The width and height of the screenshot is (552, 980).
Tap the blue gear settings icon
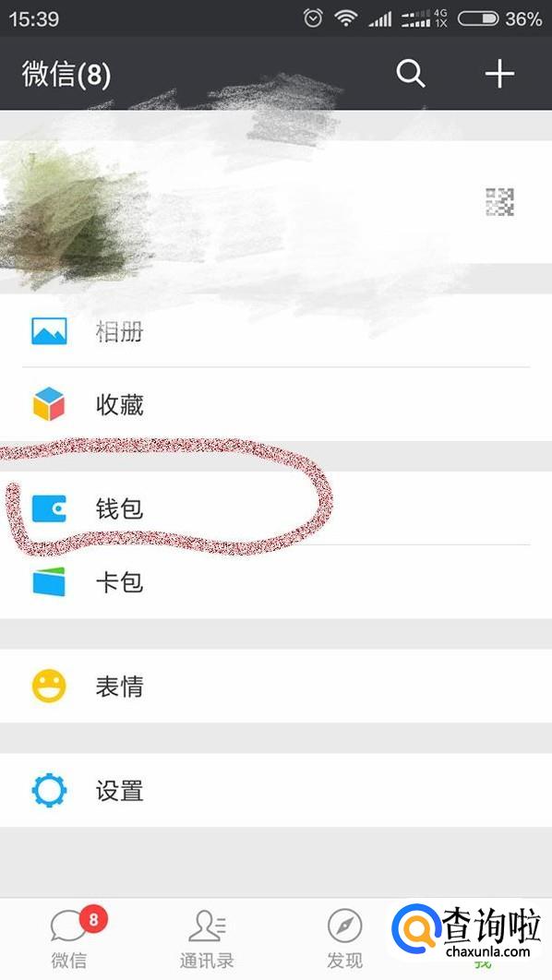pyautogui.click(x=49, y=790)
